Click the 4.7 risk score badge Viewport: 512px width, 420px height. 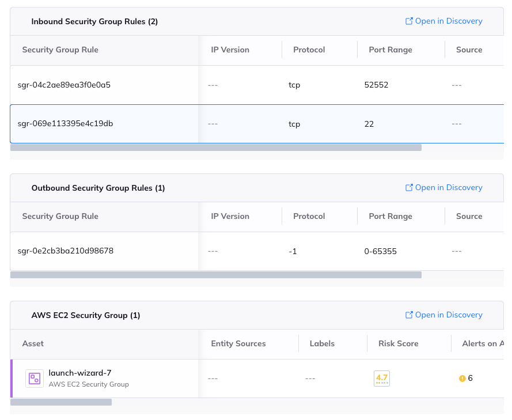pyautogui.click(x=381, y=379)
